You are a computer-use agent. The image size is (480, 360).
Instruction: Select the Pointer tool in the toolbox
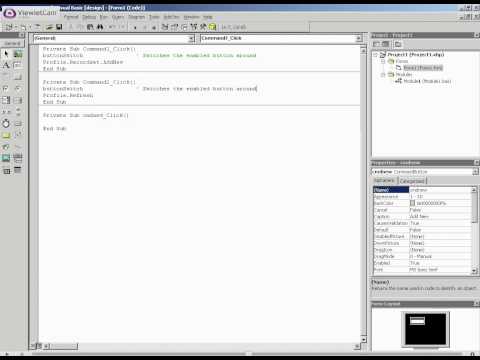click(x=6, y=54)
